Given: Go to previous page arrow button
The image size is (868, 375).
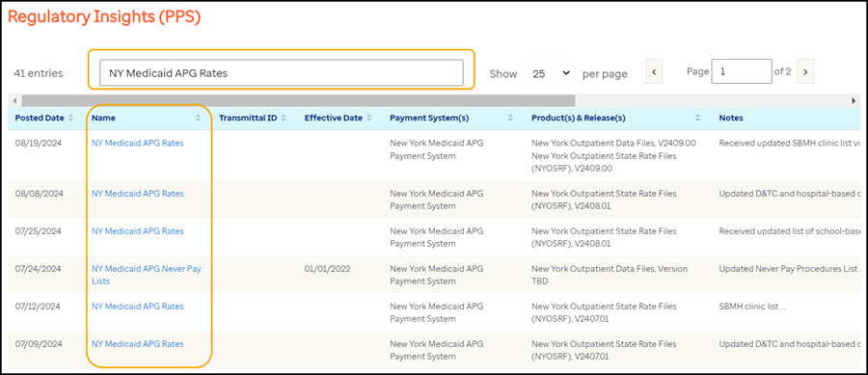Looking at the screenshot, I should [x=654, y=72].
